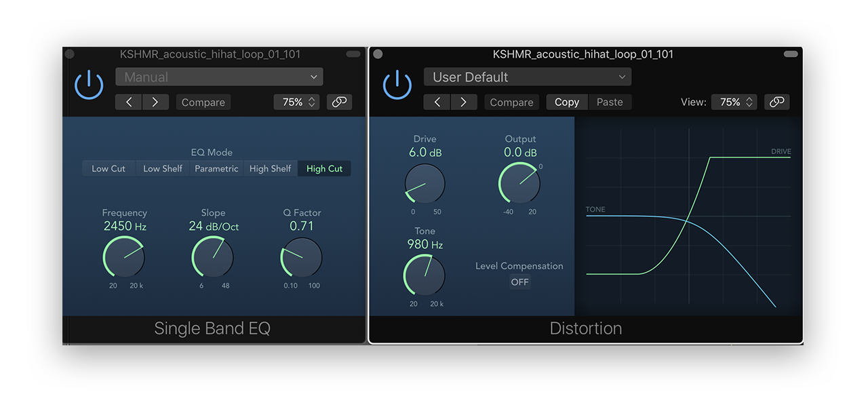
Task: Click the pill button at Distortion window top-right
Action: [791, 54]
